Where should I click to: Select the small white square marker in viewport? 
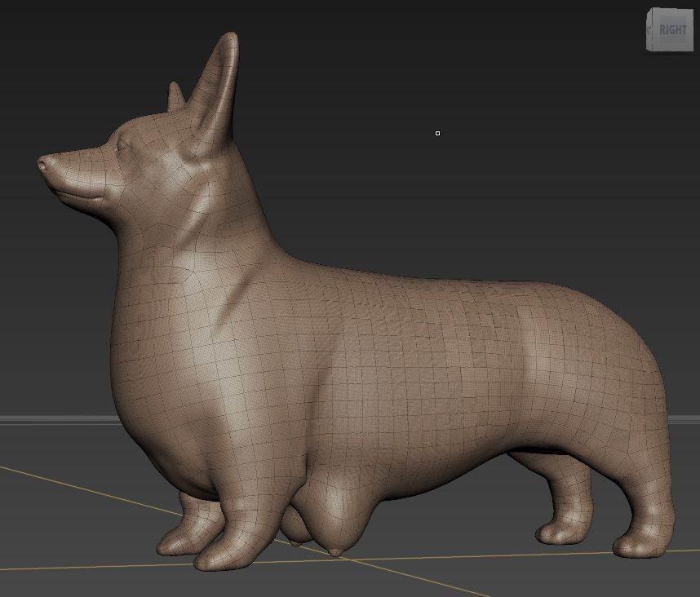pyautogui.click(x=438, y=133)
